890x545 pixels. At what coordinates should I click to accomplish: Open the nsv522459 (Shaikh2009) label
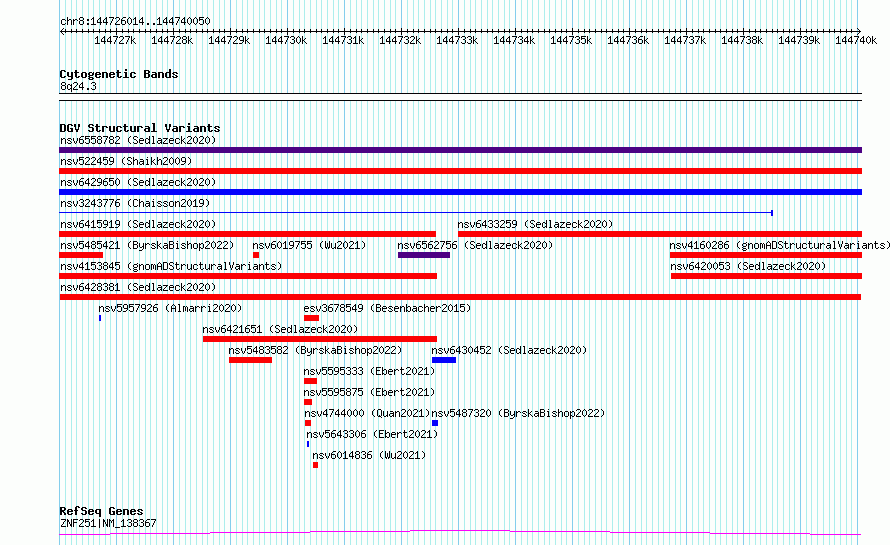(126, 161)
